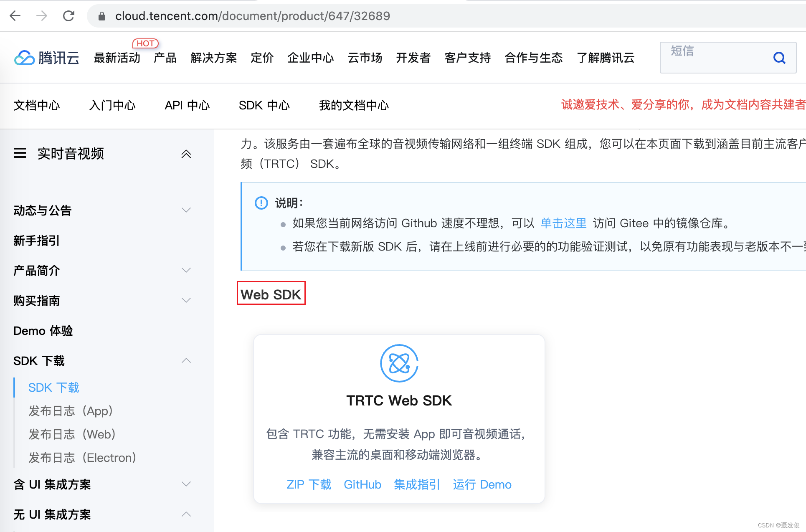Screen dimensions: 806x532
Task: Open the 云市场 menu item
Action: (365, 58)
